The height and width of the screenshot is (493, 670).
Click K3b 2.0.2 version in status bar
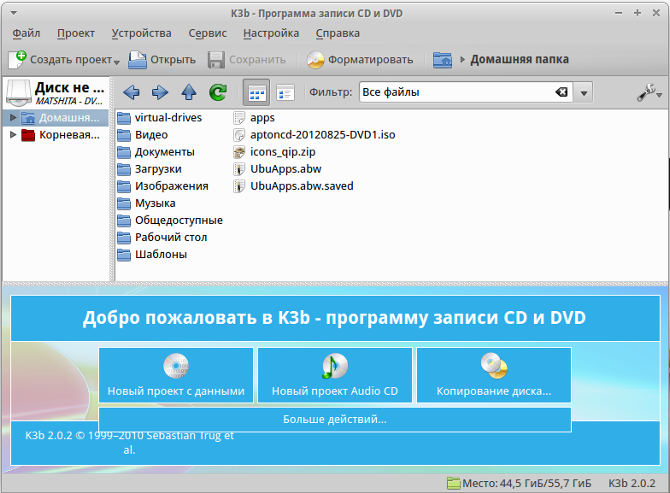tap(632, 483)
